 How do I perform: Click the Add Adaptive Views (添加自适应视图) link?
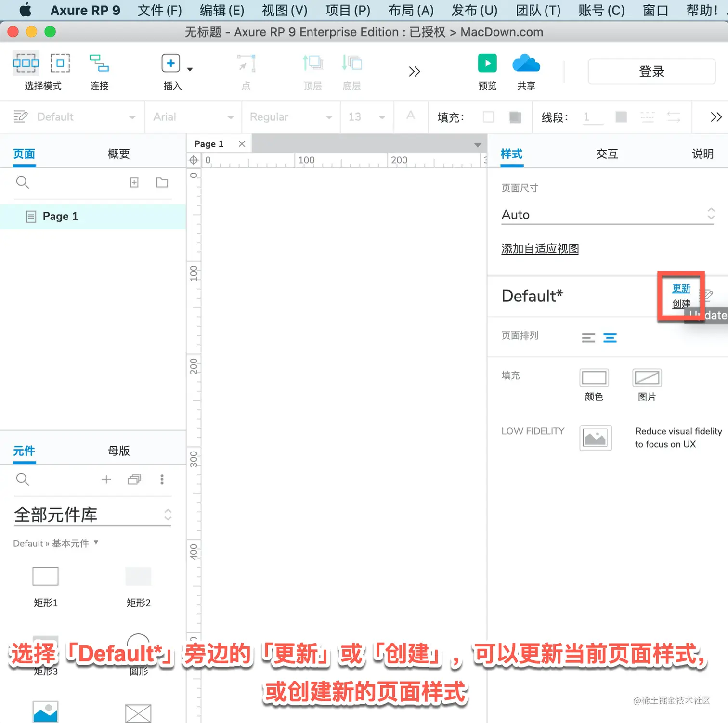(540, 249)
